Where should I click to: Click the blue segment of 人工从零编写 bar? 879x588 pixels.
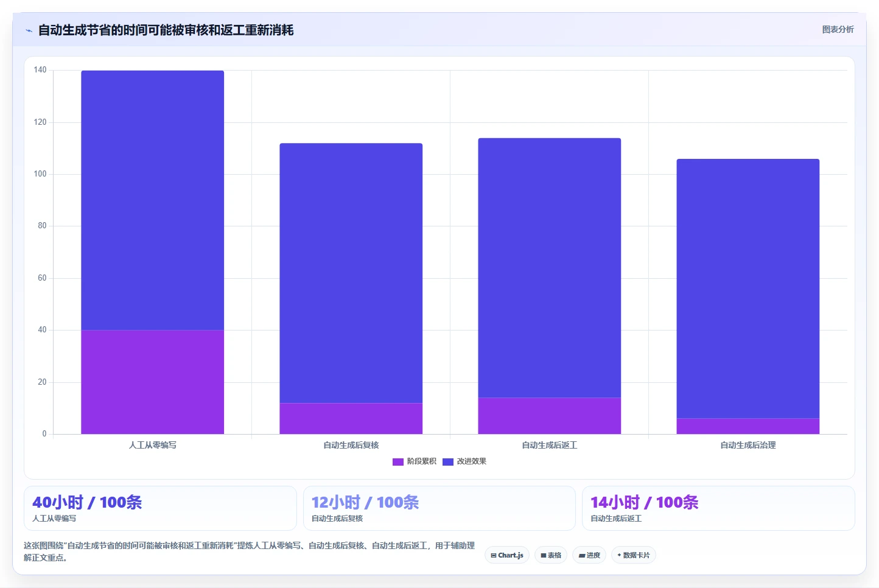[153, 200]
